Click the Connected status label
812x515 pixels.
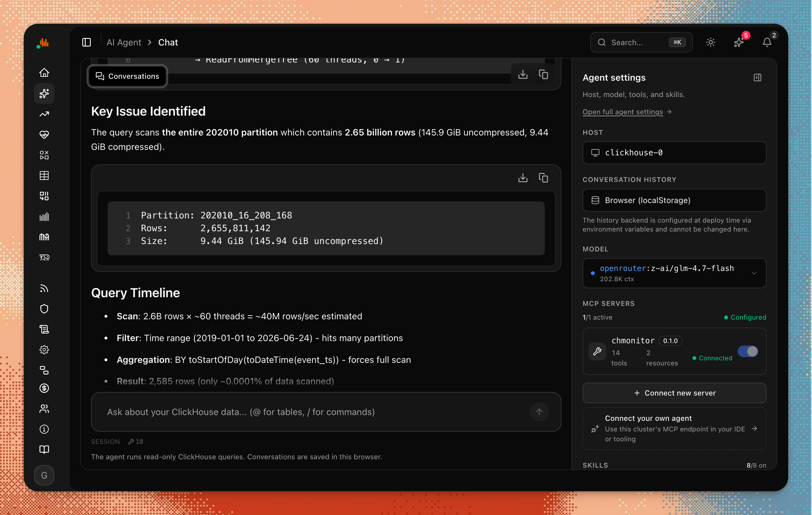(712, 358)
